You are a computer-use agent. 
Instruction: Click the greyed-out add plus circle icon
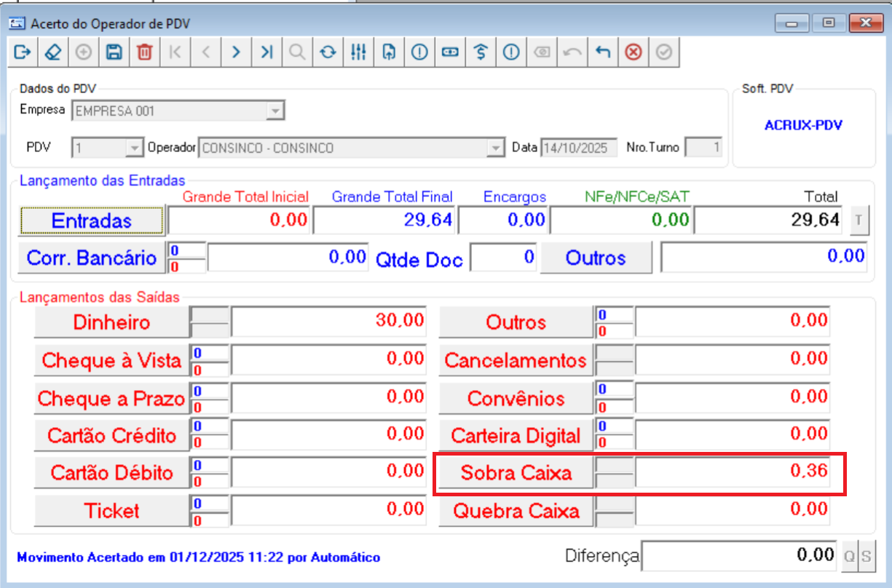[84, 52]
